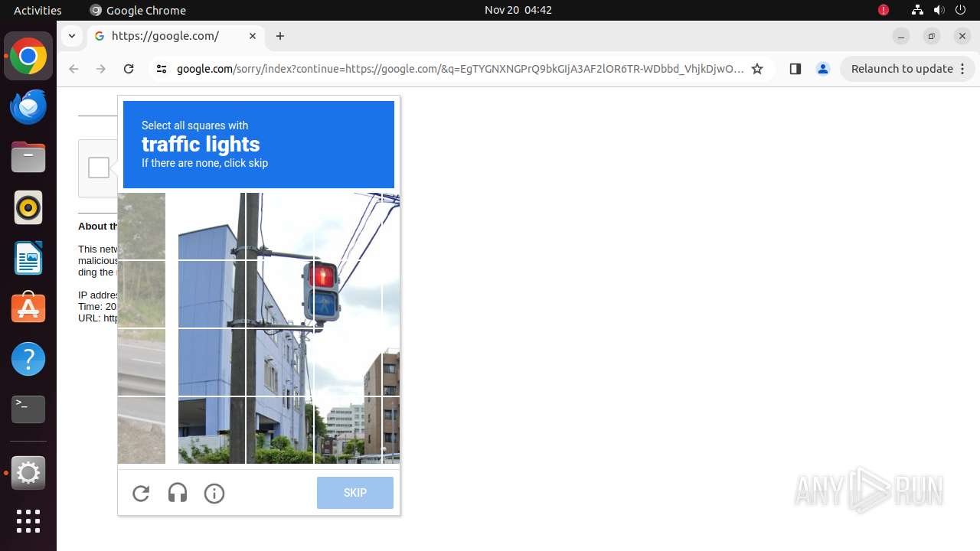Focus the address bar URL field
The height and width of the screenshot is (551, 980).
click(x=459, y=69)
